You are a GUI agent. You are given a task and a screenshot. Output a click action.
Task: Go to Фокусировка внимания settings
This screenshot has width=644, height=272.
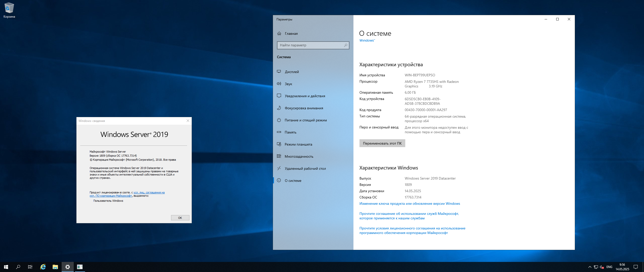pos(313,108)
